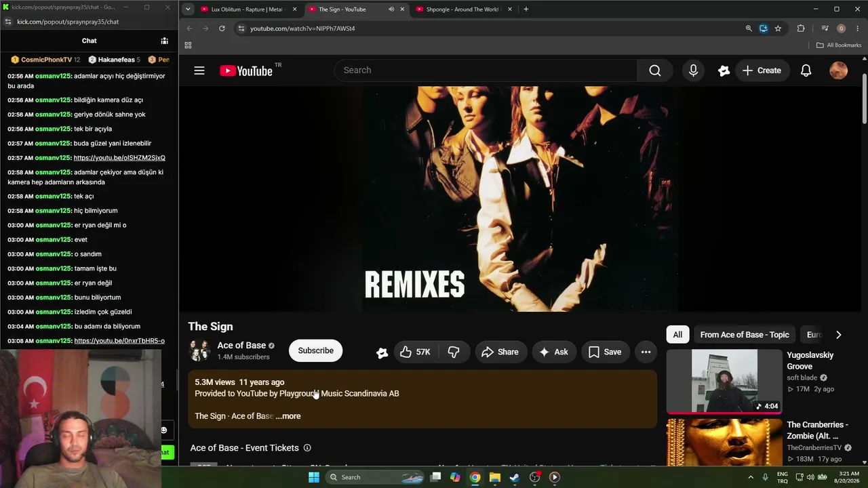Dislike the video The Sign
This screenshot has height=488, width=868.
454,352
